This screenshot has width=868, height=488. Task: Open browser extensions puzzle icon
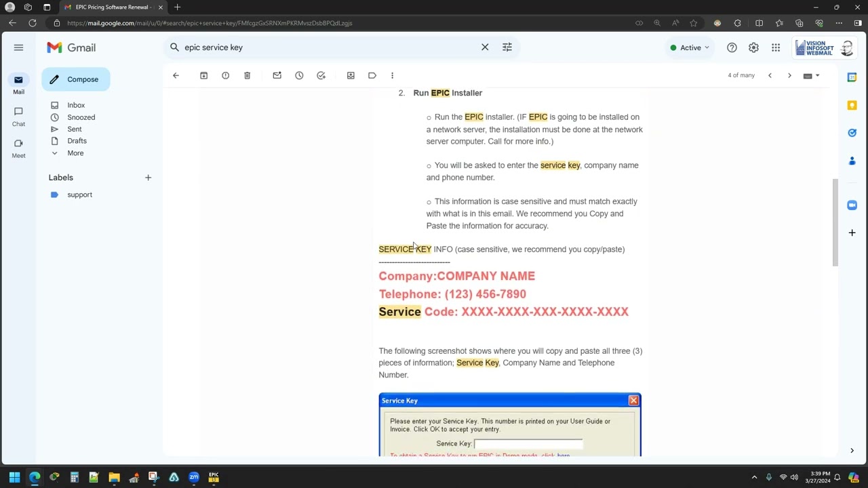click(x=737, y=23)
